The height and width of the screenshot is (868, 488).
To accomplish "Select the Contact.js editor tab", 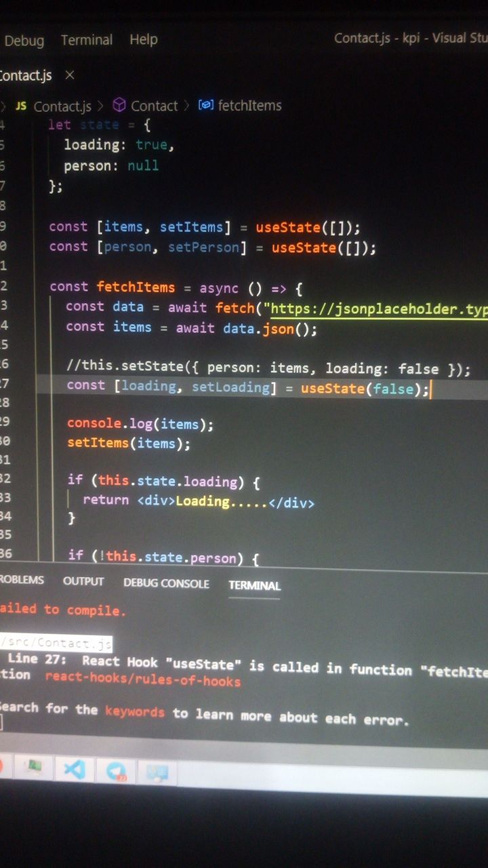I will (x=26, y=75).
